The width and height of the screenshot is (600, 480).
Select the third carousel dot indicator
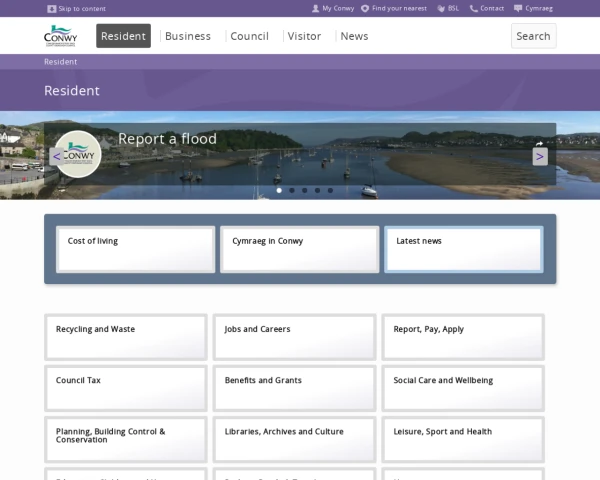tap(305, 190)
